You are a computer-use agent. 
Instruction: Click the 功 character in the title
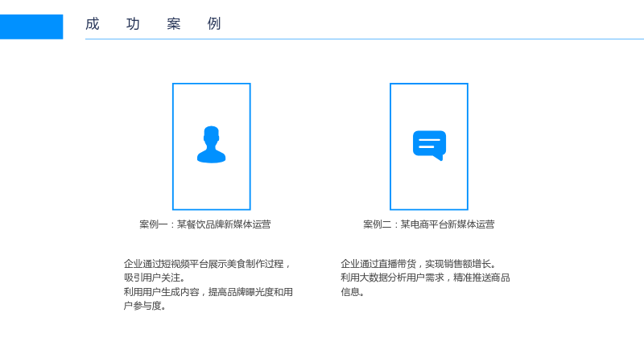pos(133,24)
